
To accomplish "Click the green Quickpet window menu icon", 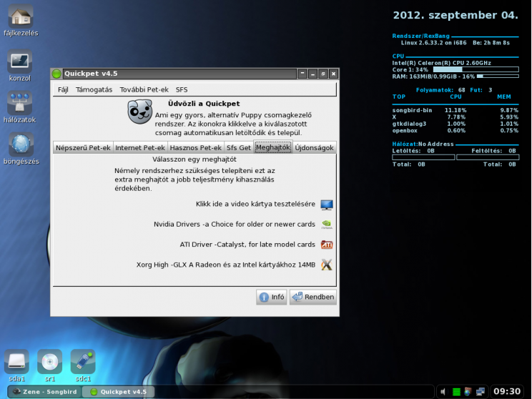I will [56, 74].
